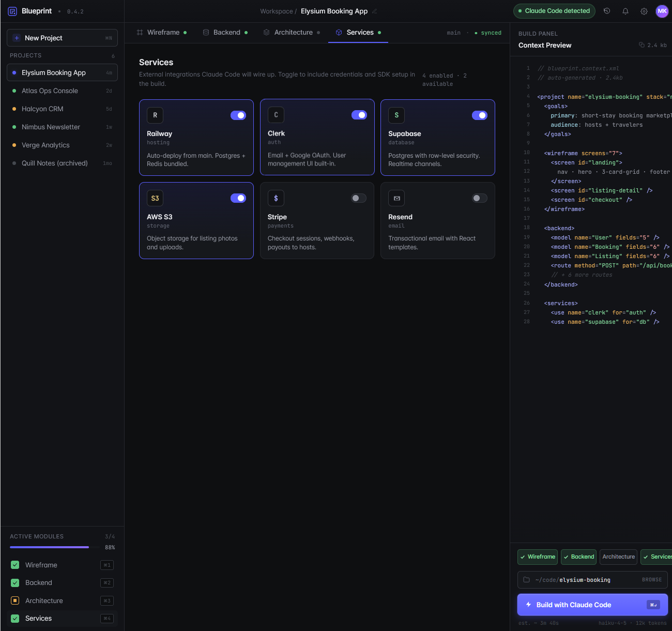This screenshot has width=672, height=631.
Task: Open settings via the gear icon
Action: point(644,11)
